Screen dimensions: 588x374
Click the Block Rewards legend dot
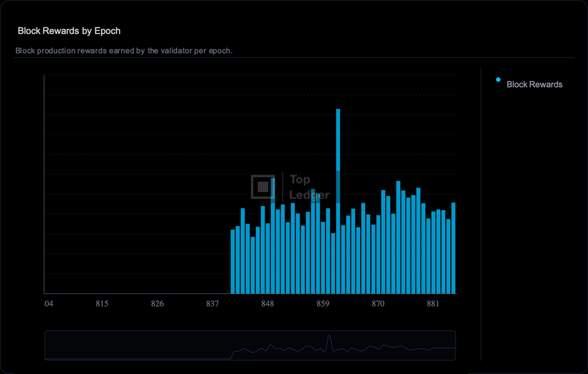tap(498, 80)
